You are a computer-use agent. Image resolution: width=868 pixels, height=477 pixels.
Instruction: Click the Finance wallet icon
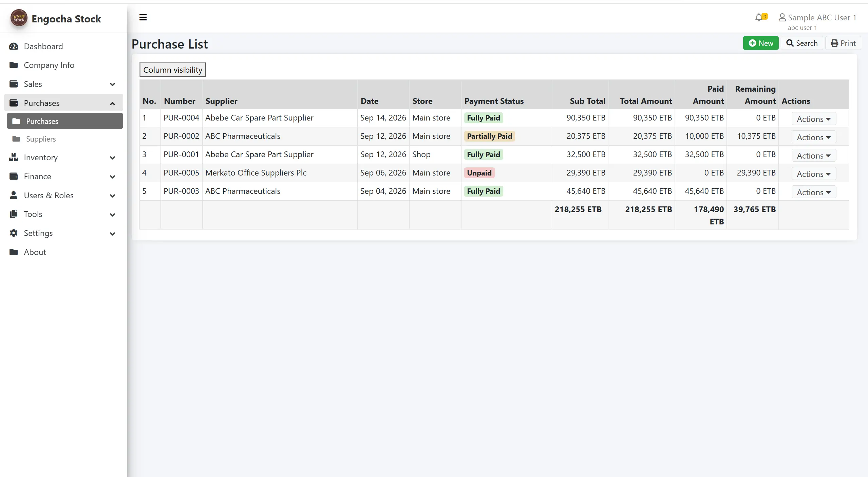14,176
